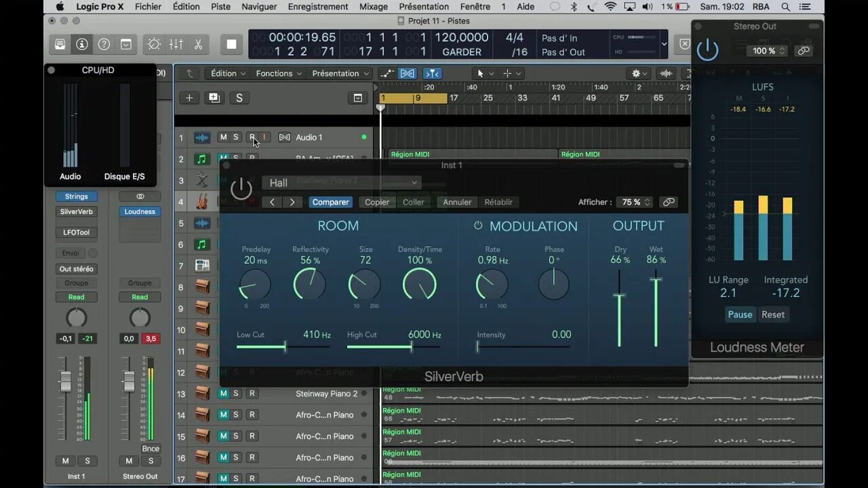
Task: Click track 6 green music note icon
Action: pyautogui.click(x=202, y=245)
